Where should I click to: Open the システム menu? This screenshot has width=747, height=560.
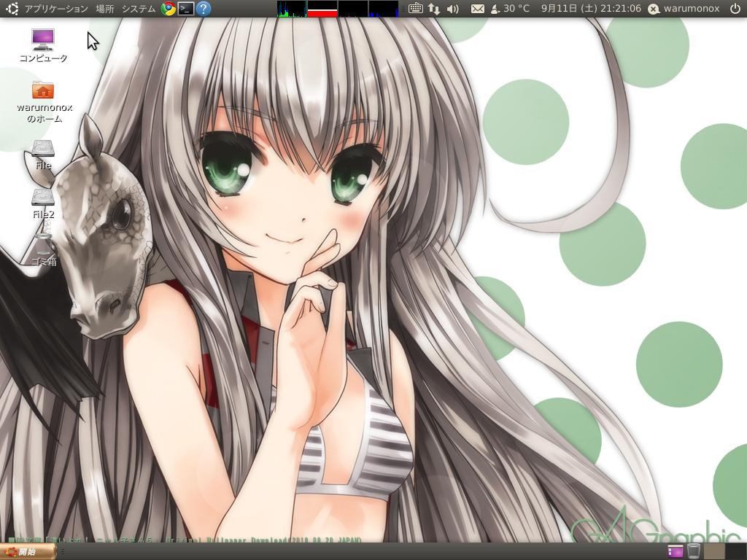(138, 9)
